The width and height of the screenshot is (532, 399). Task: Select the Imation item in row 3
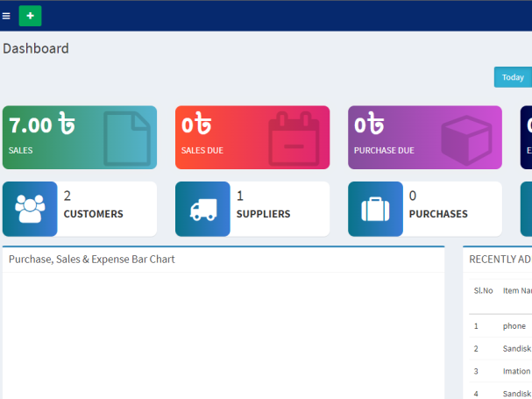point(516,371)
